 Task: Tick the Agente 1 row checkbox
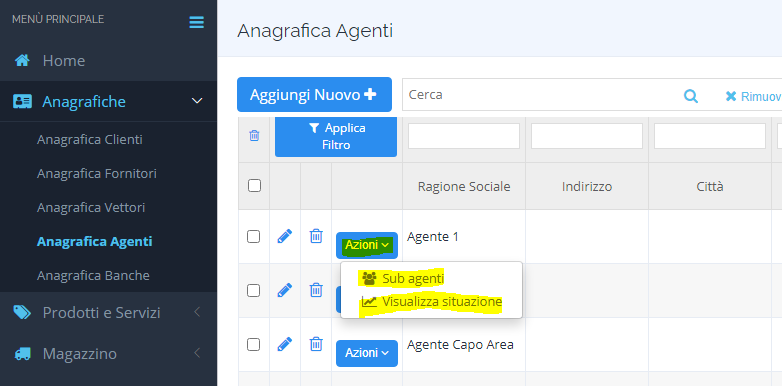(254, 236)
